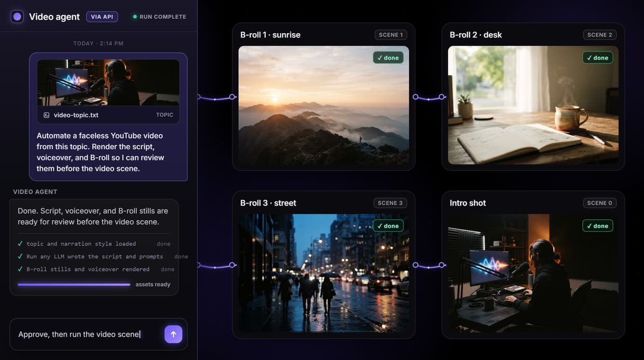
Task: Click the VIDEO AGENT sender label
Action: [35, 192]
